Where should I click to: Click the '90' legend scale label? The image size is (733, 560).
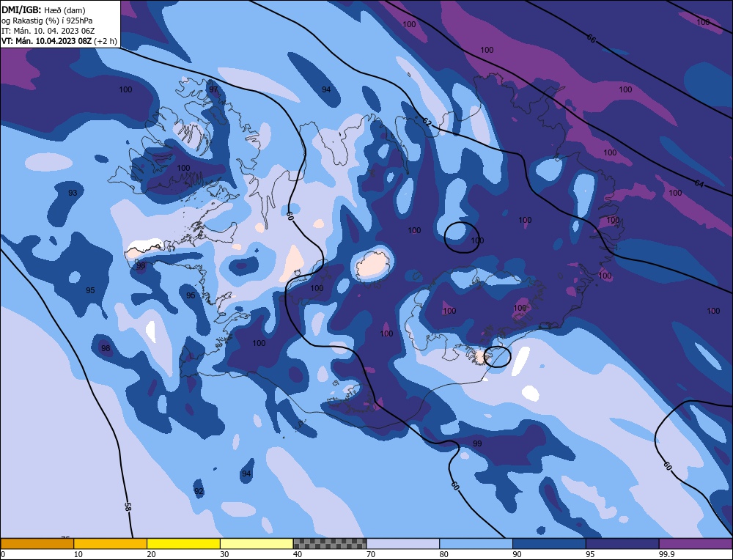517,554
